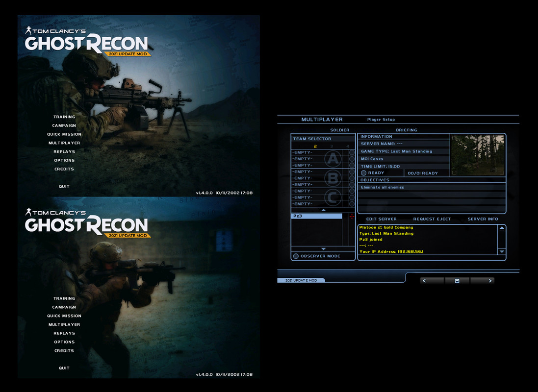Enable OBSERVER MODE

click(296, 256)
